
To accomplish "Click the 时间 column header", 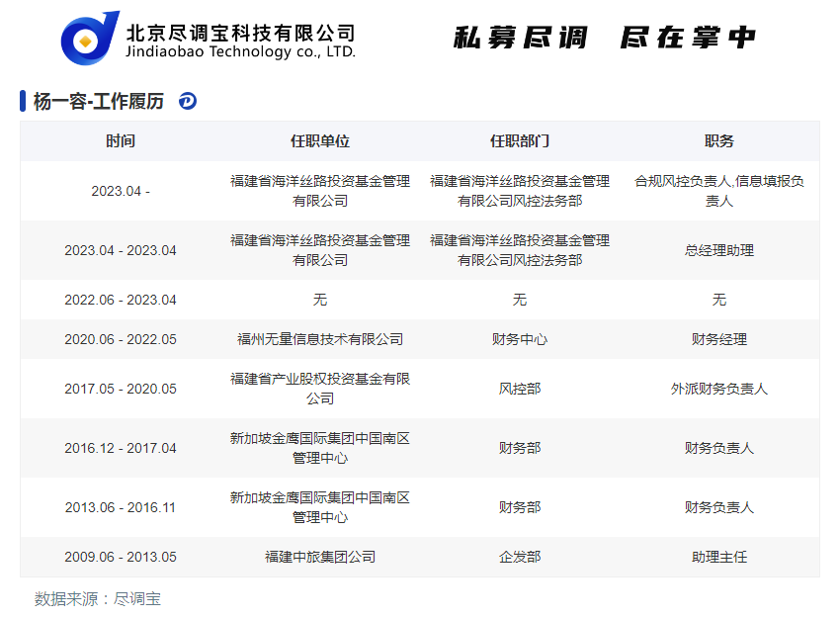I will pyautogui.click(x=121, y=141).
